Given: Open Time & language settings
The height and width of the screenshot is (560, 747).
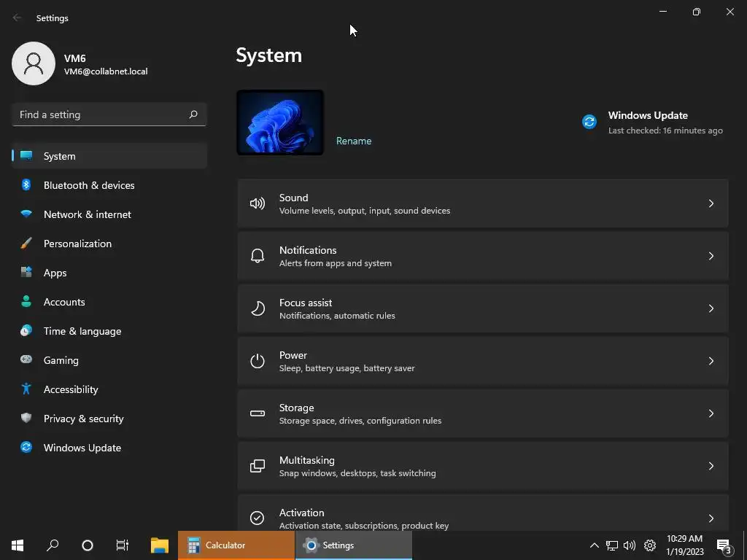Looking at the screenshot, I should (x=109, y=331).
